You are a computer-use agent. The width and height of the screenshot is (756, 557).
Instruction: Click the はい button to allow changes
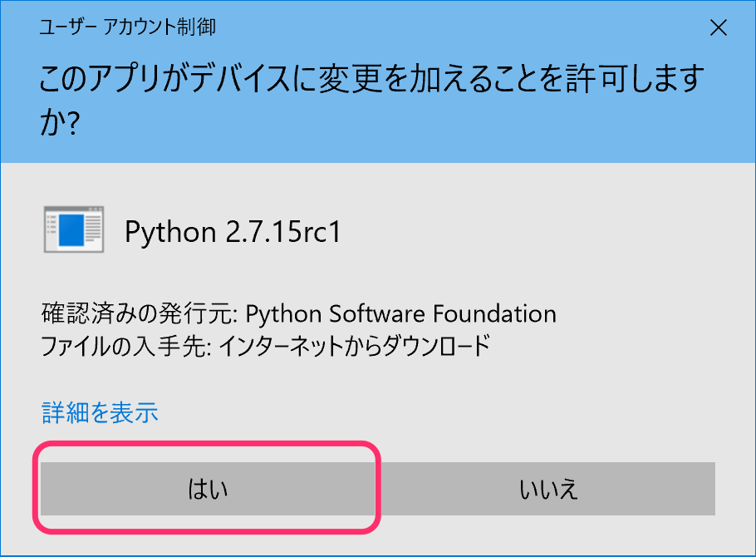click(208, 489)
